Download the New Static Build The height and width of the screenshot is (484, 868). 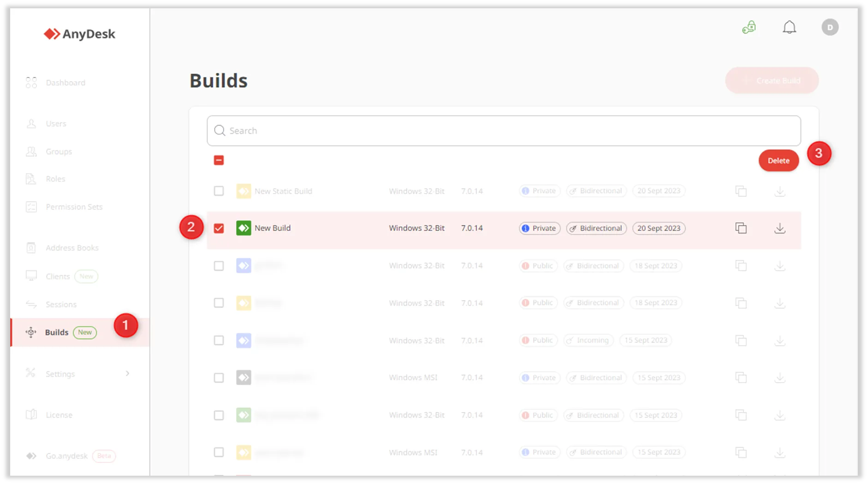tap(779, 191)
